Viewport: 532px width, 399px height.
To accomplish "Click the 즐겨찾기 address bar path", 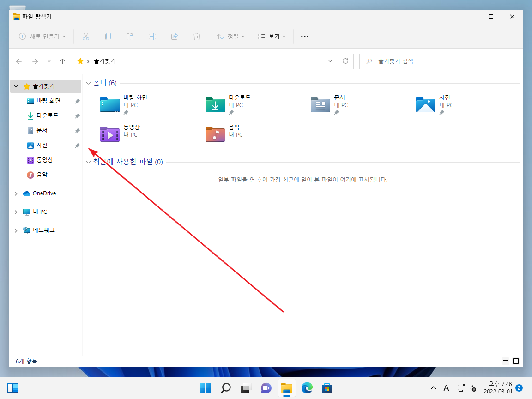I will click(104, 61).
